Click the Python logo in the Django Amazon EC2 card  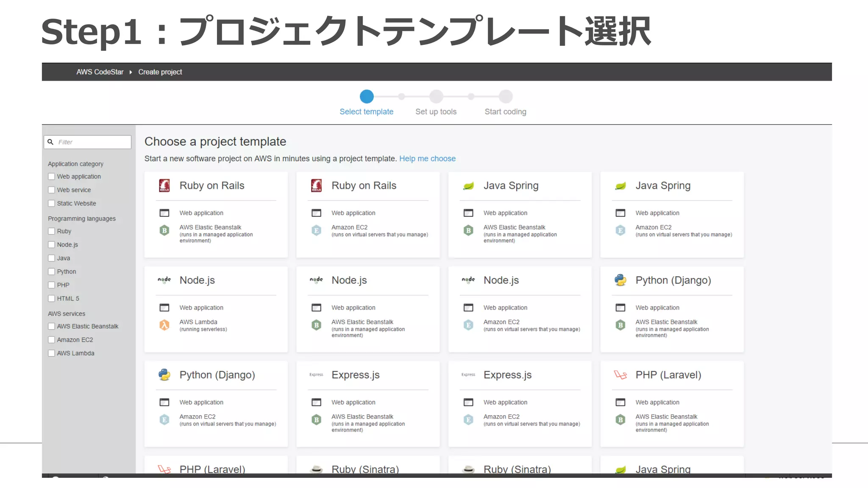[x=164, y=375]
